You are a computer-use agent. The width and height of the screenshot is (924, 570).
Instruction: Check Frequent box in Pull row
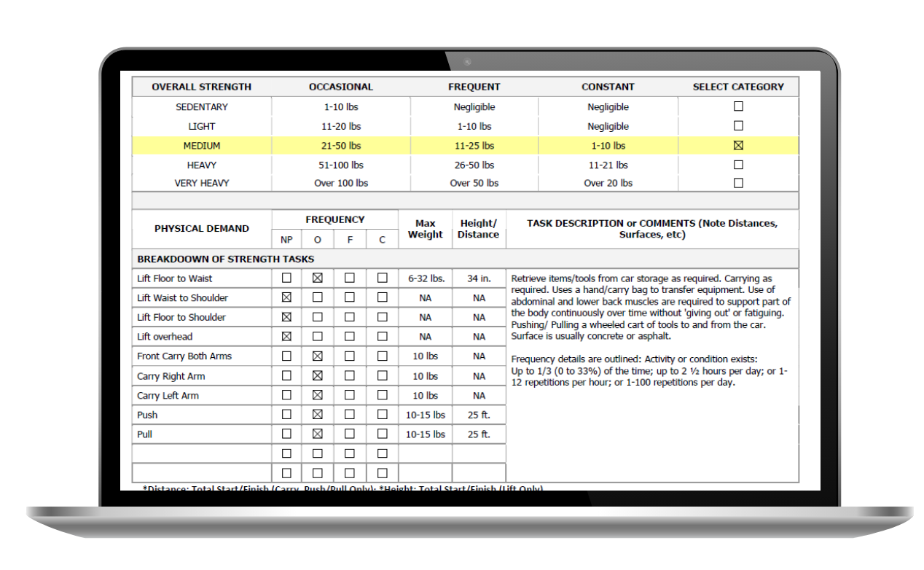tap(350, 434)
